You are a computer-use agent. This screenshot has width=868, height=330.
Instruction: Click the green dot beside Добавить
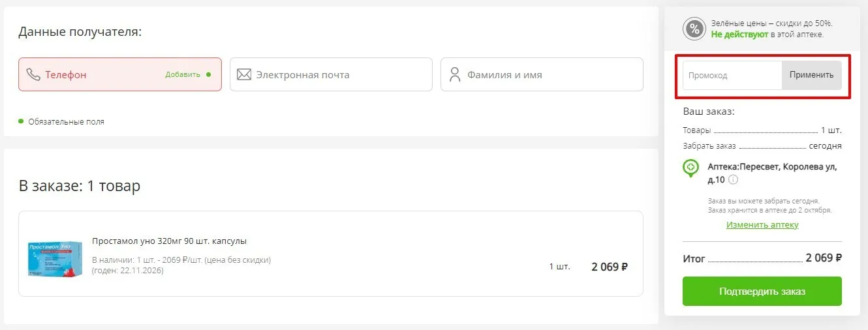(208, 74)
